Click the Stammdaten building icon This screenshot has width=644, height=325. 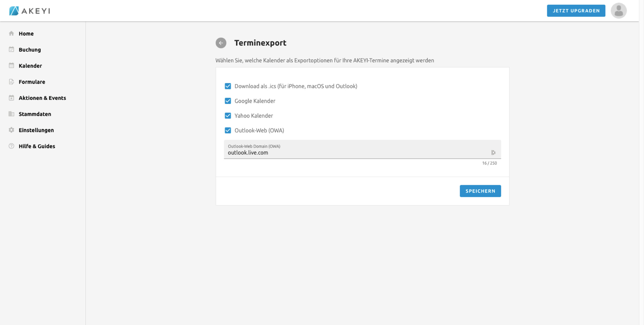(x=11, y=114)
